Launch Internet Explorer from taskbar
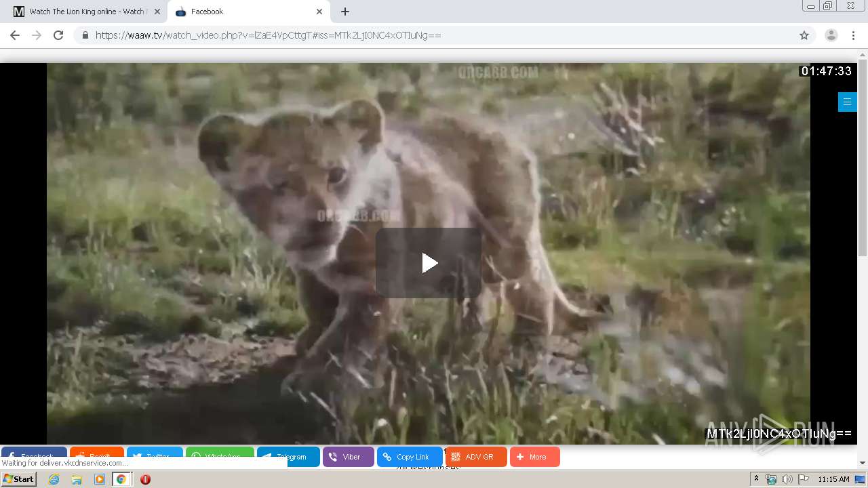This screenshot has height=488, width=868. pyautogui.click(x=54, y=479)
